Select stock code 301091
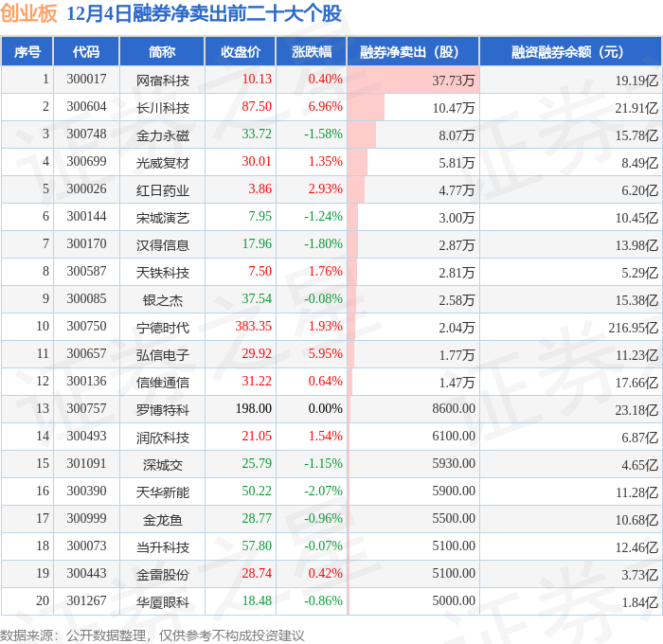 tap(86, 464)
